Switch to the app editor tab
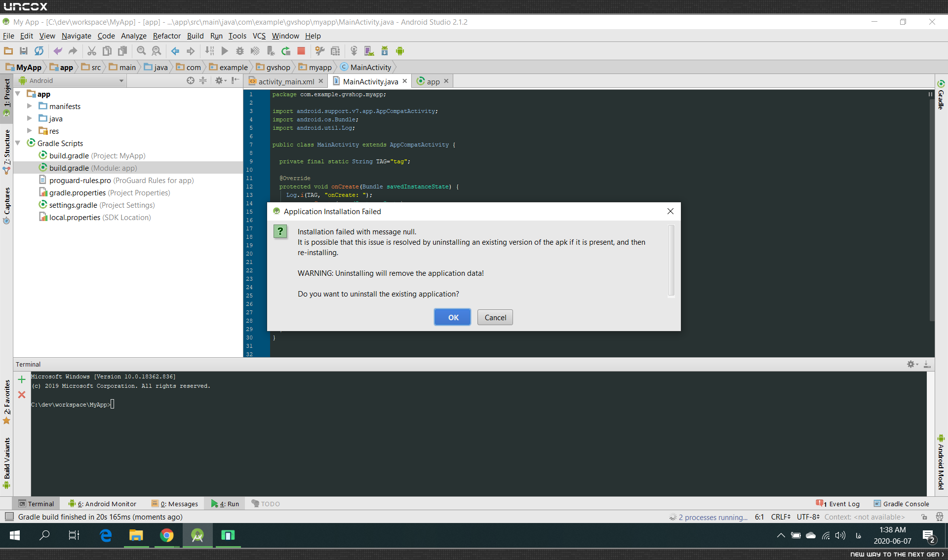The height and width of the screenshot is (560, 948). coord(433,81)
